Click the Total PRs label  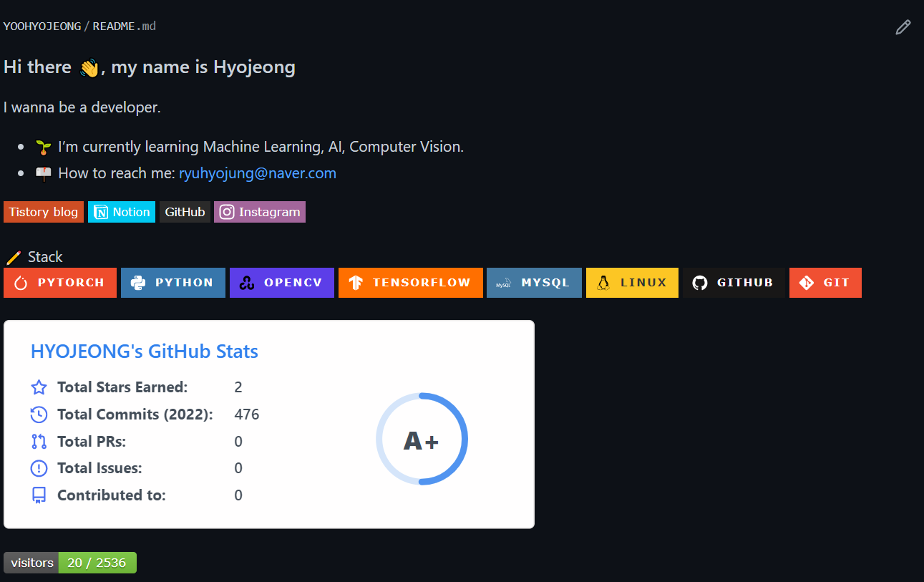tap(92, 442)
